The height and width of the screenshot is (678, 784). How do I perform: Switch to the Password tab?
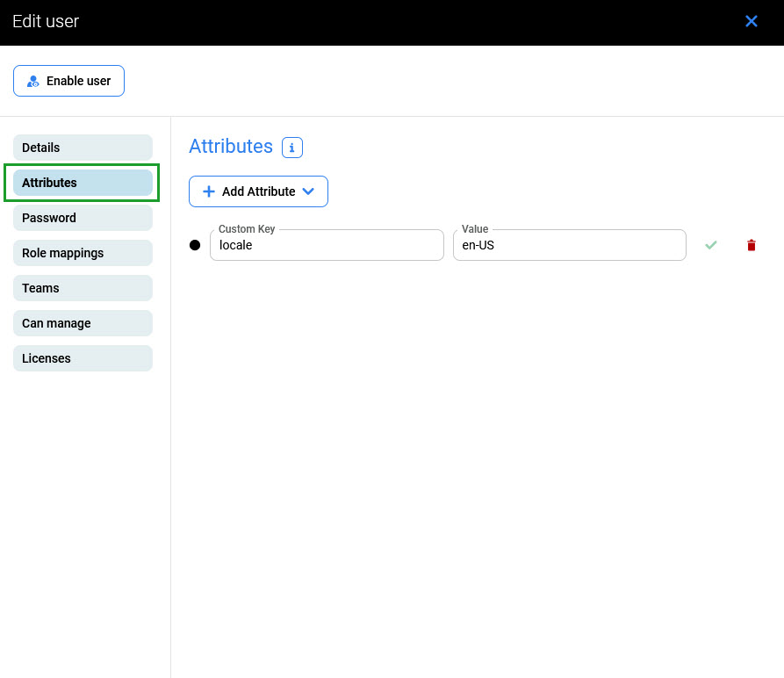83,218
